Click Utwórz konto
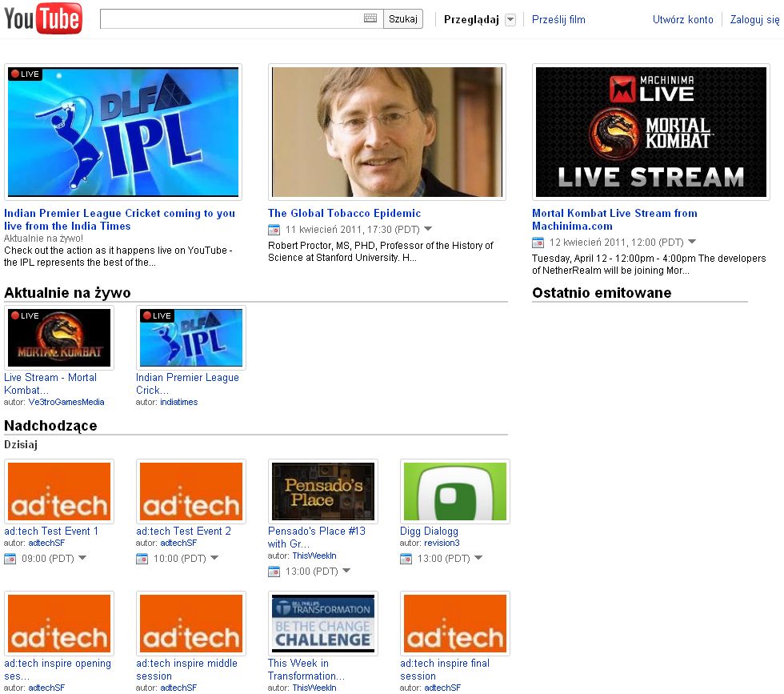The height and width of the screenshot is (694, 784). [683, 19]
